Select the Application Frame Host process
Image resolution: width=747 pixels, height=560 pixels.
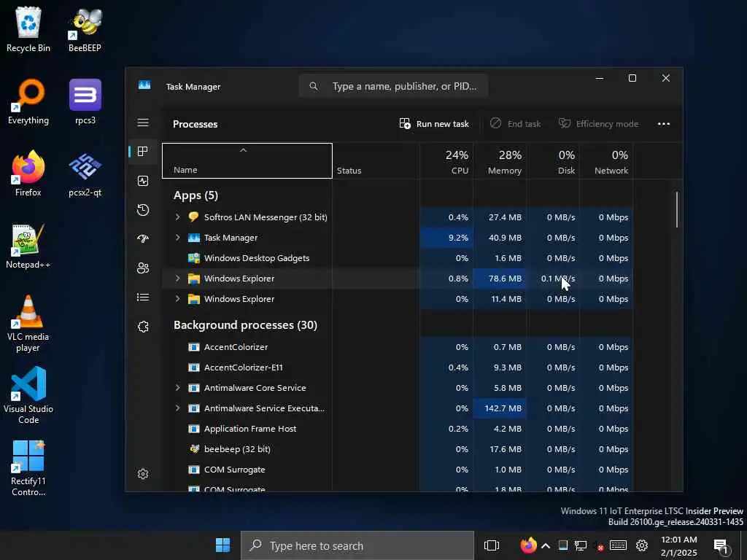pyautogui.click(x=398, y=429)
